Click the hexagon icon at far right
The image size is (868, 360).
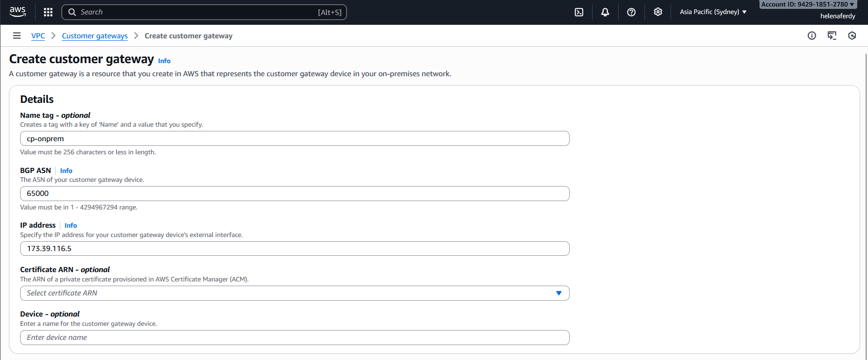coord(852,36)
